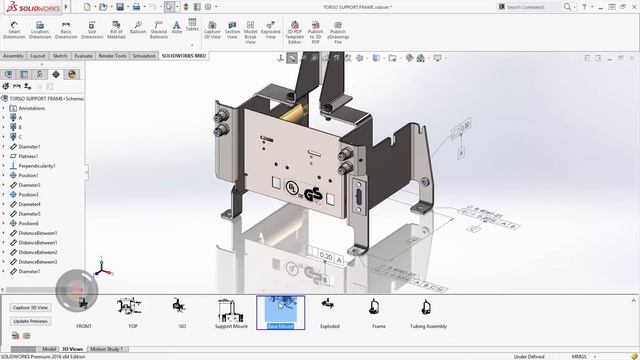Launch the 3D PDF Template Editor

point(295,33)
